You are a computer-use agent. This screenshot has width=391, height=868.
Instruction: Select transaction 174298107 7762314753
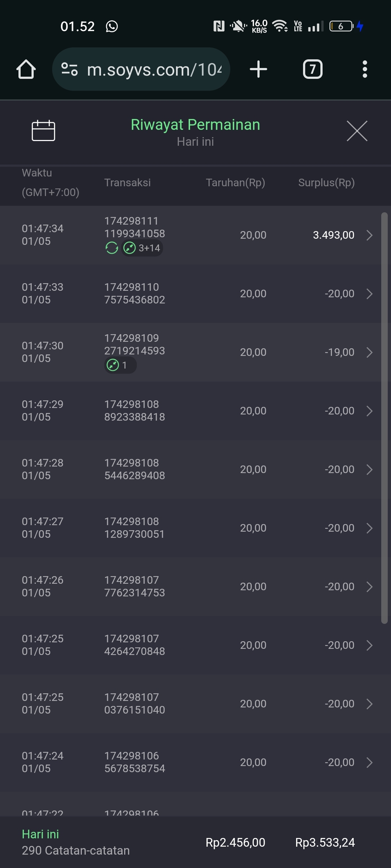pos(134,586)
